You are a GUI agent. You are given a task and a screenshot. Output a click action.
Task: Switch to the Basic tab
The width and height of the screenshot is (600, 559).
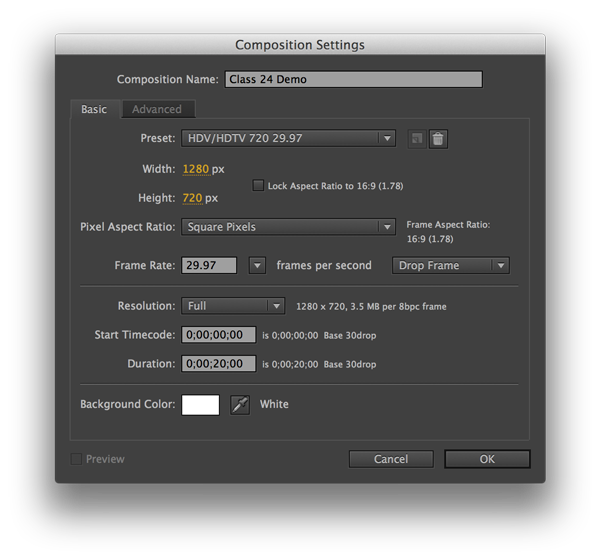coord(94,109)
